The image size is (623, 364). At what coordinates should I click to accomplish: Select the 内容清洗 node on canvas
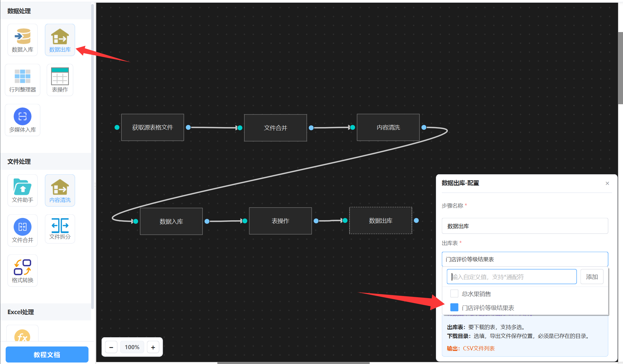pyautogui.click(x=388, y=127)
